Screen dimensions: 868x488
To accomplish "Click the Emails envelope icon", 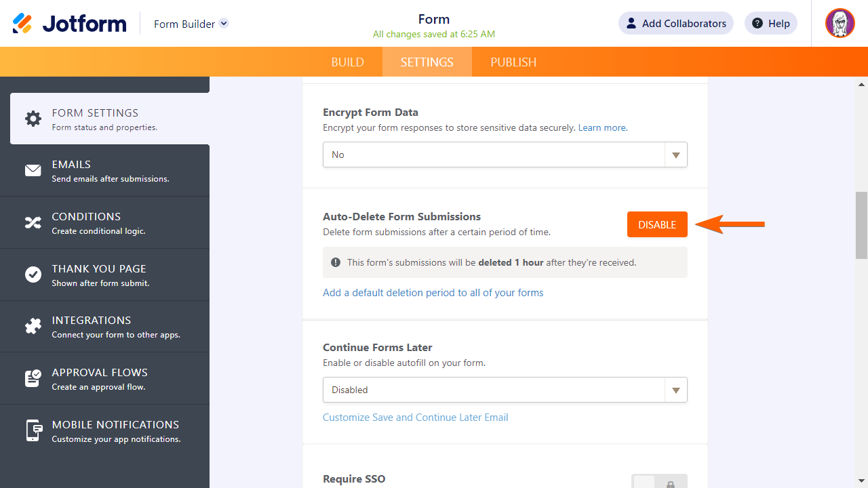I will tap(33, 171).
